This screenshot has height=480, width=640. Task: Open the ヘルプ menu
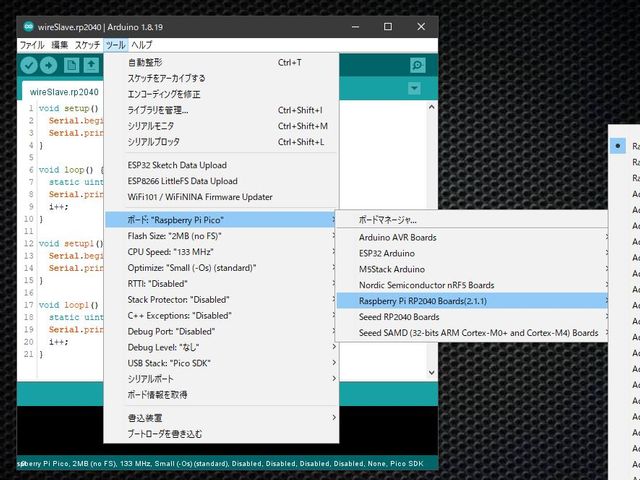click(x=142, y=45)
